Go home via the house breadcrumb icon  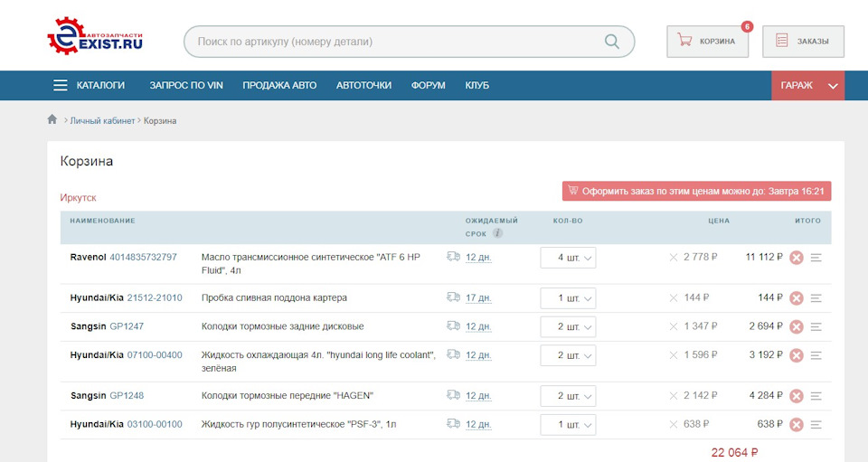(x=52, y=119)
